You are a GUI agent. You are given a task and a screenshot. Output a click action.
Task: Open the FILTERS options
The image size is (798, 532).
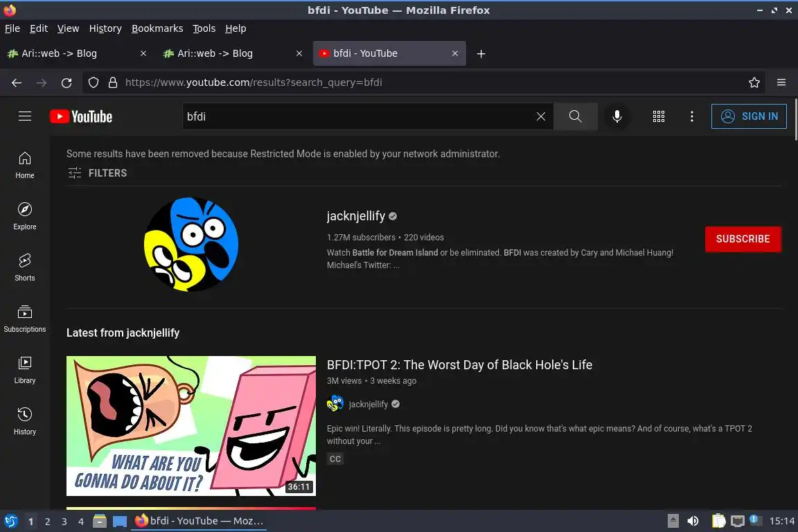pos(97,173)
